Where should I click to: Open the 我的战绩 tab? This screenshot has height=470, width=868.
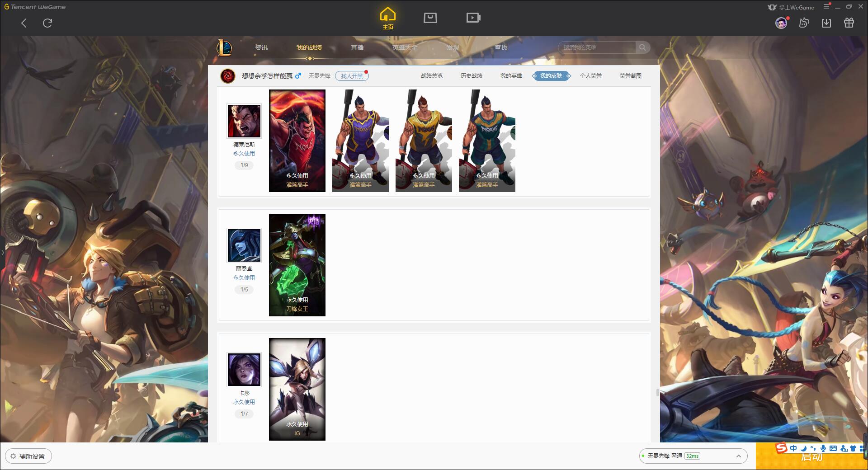tap(309, 47)
